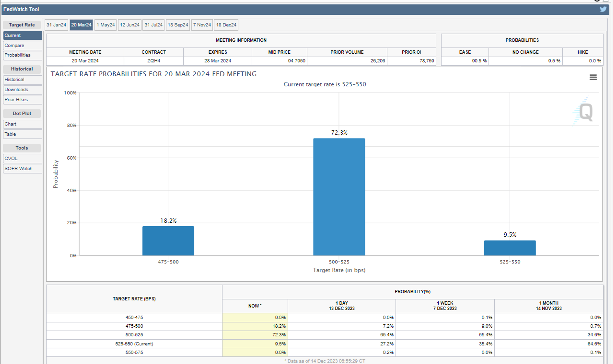Click the 18.2% bar label

pos(168,221)
